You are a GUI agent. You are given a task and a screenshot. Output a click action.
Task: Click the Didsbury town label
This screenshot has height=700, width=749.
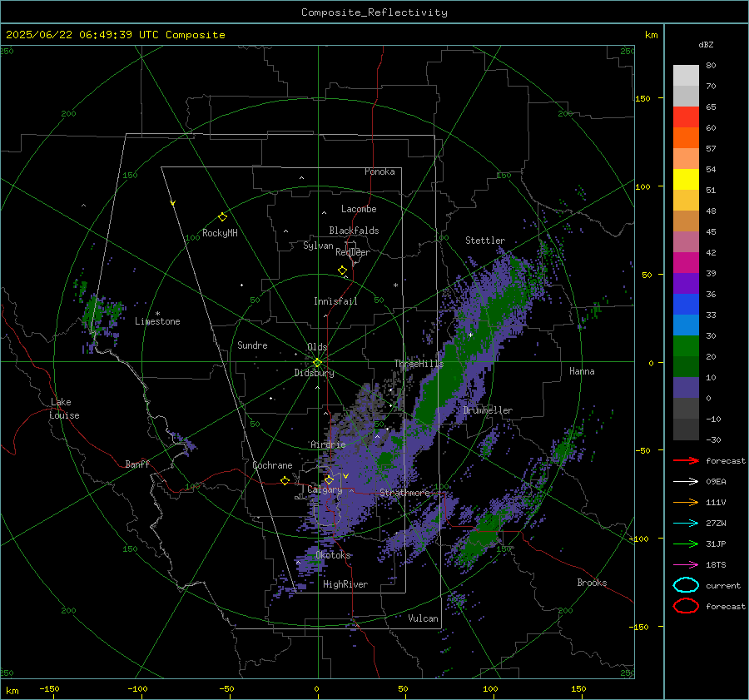tap(314, 373)
